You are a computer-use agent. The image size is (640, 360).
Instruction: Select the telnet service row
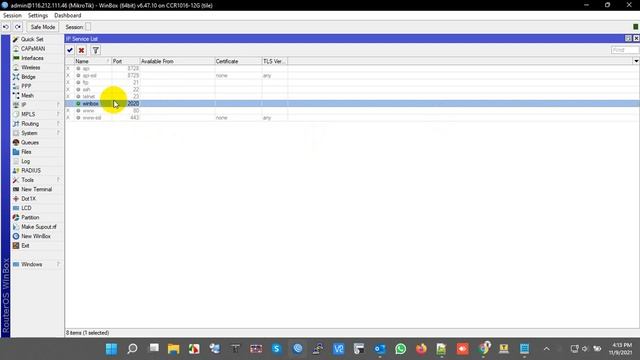click(352, 97)
